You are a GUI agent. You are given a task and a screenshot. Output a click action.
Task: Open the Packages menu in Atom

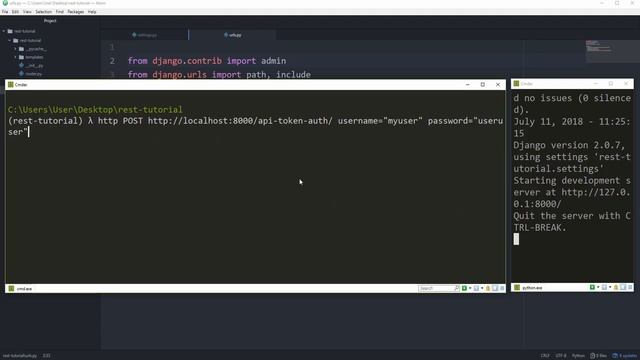click(x=76, y=12)
